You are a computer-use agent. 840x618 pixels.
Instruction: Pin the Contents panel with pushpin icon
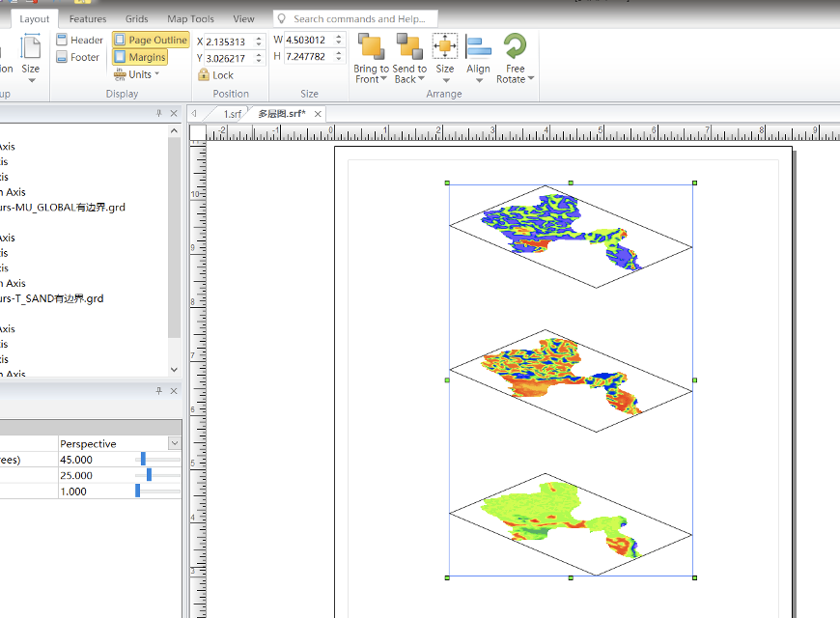click(159, 114)
